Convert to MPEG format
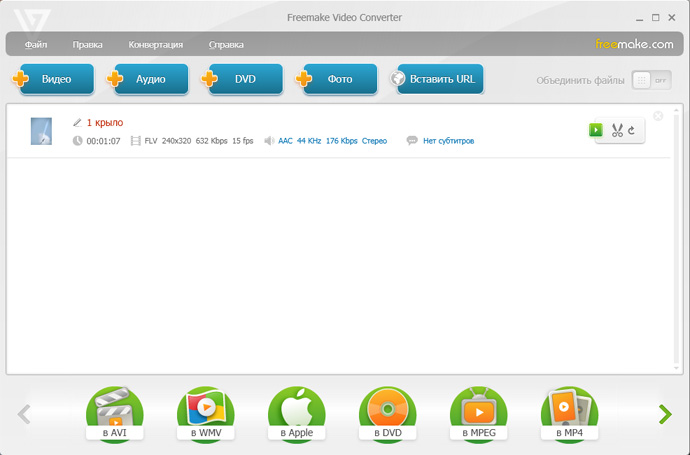The width and height of the screenshot is (690, 455). pyautogui.click(x=479, y=414)
